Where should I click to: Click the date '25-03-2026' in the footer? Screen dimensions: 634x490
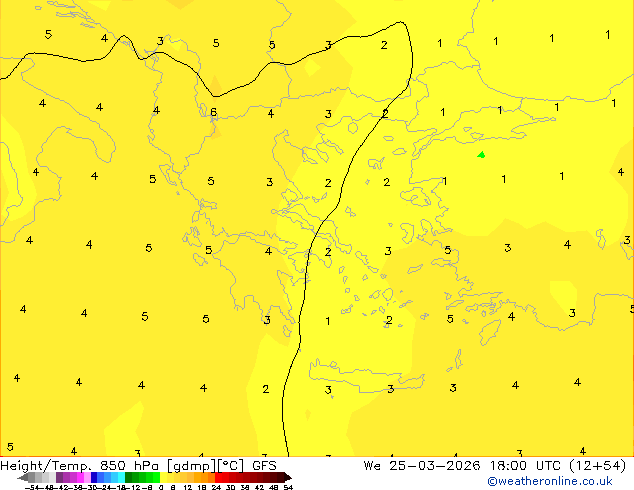coord(435,466)
